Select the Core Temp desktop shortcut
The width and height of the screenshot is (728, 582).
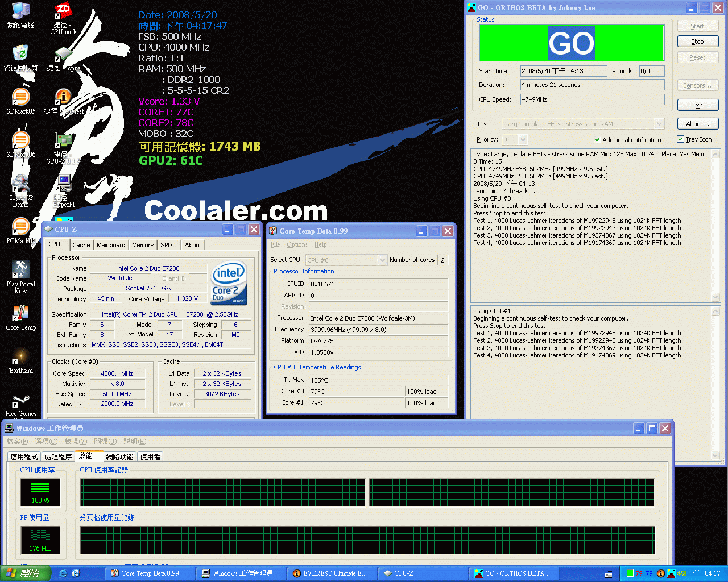coord(21,317)
